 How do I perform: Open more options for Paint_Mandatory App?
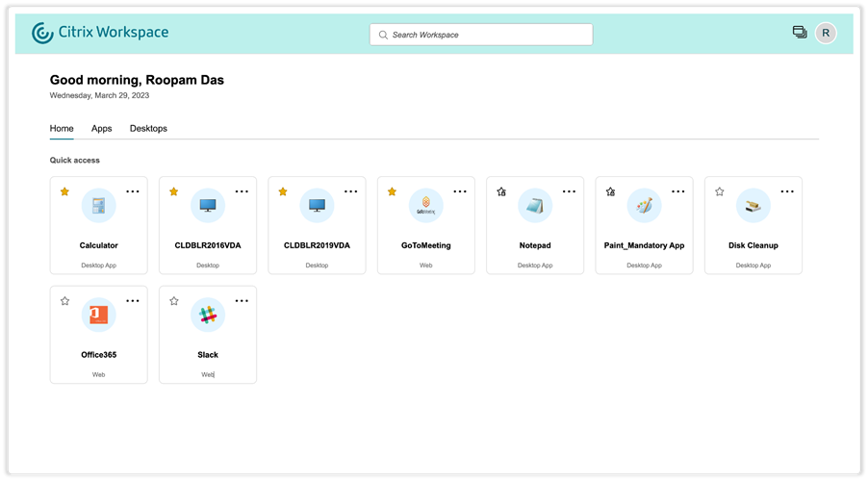click(678, 191)
